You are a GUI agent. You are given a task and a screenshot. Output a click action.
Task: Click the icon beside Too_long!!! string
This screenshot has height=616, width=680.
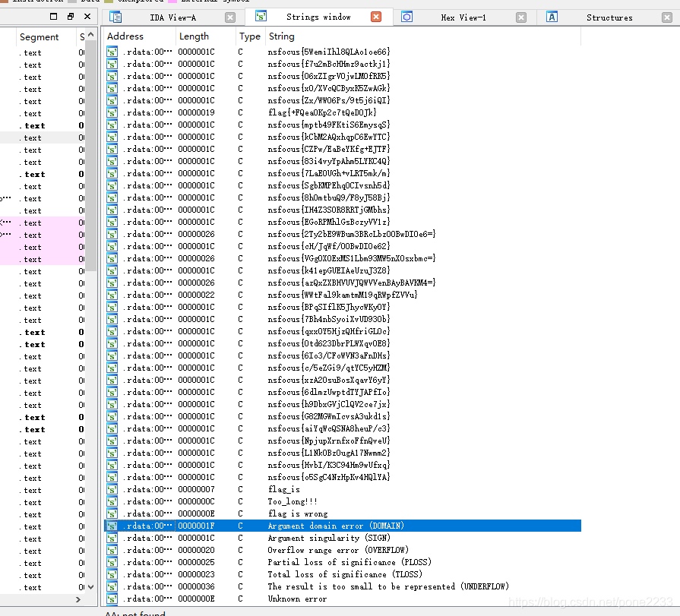tap(112, 501)
